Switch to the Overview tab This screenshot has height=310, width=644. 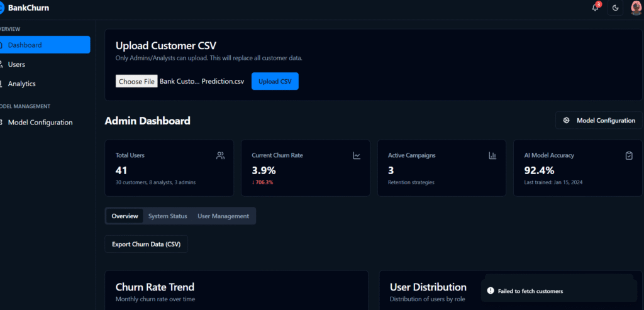(125, 216)
